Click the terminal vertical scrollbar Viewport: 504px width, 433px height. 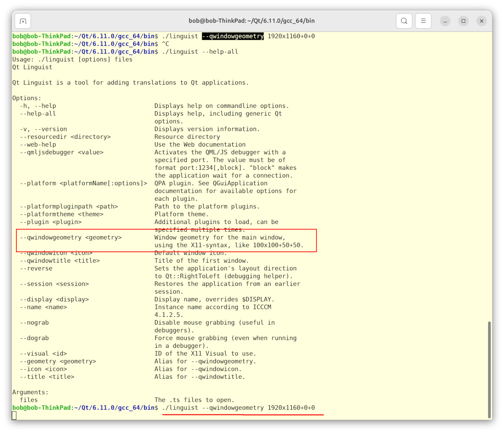(x=489, y=369)
